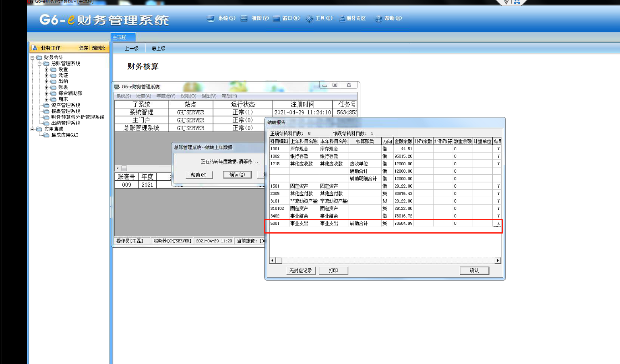Click the 上一级 navigation button

[131, 48]
